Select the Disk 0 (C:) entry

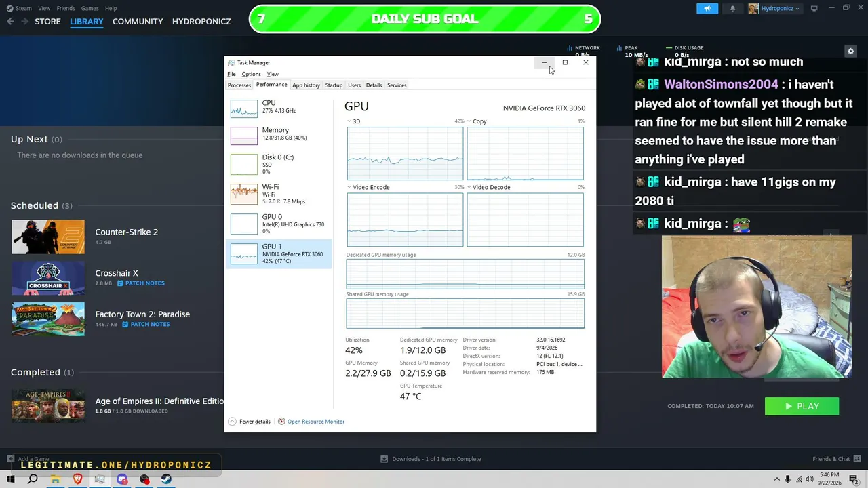(x=279, y=164)
